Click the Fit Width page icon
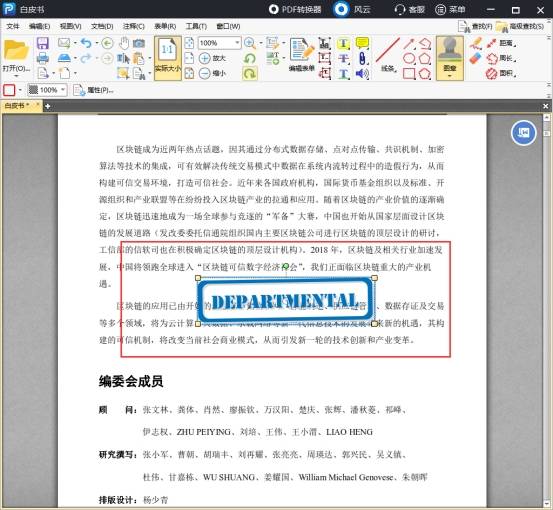 coord(189,58)
